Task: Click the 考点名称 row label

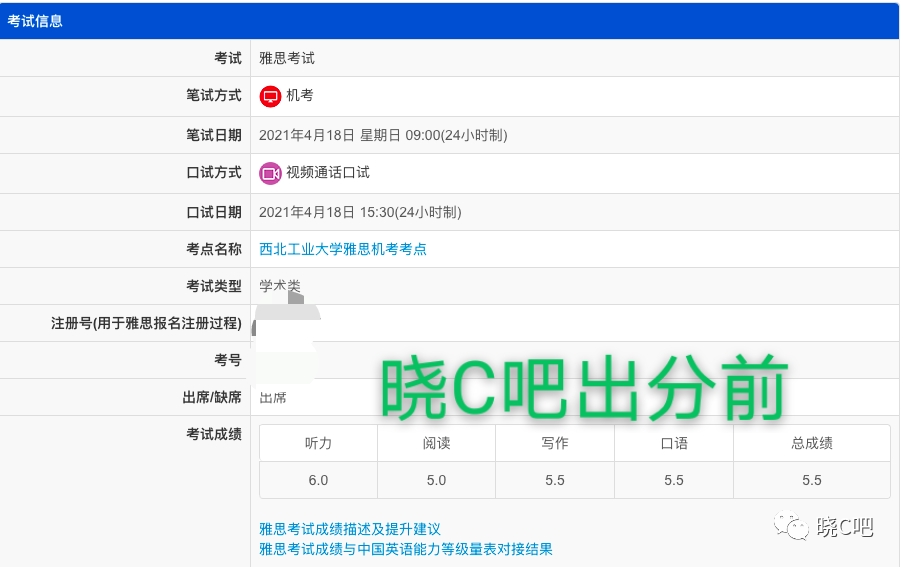Action: 214,249
